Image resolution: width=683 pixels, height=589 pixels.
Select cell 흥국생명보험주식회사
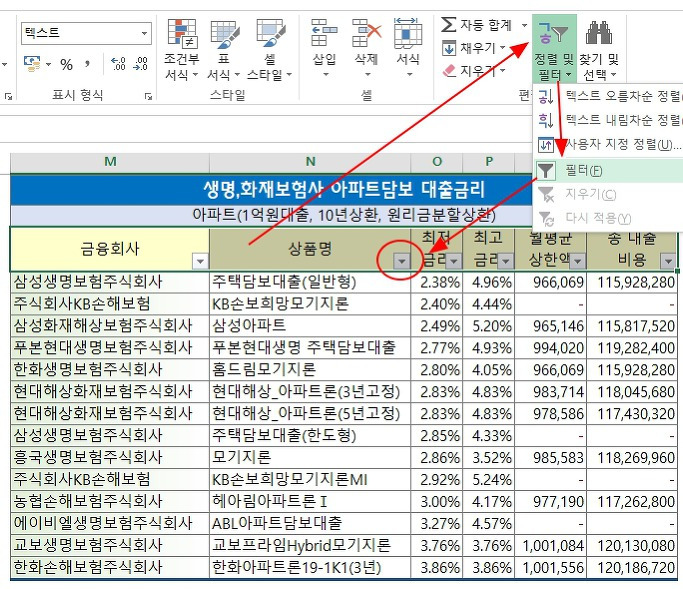point(110,457)
